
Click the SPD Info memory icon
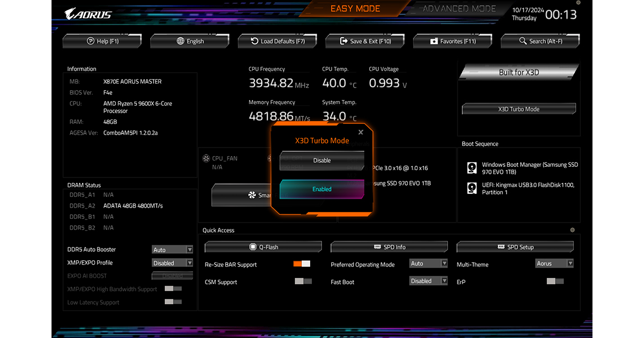tap(377, 247)
